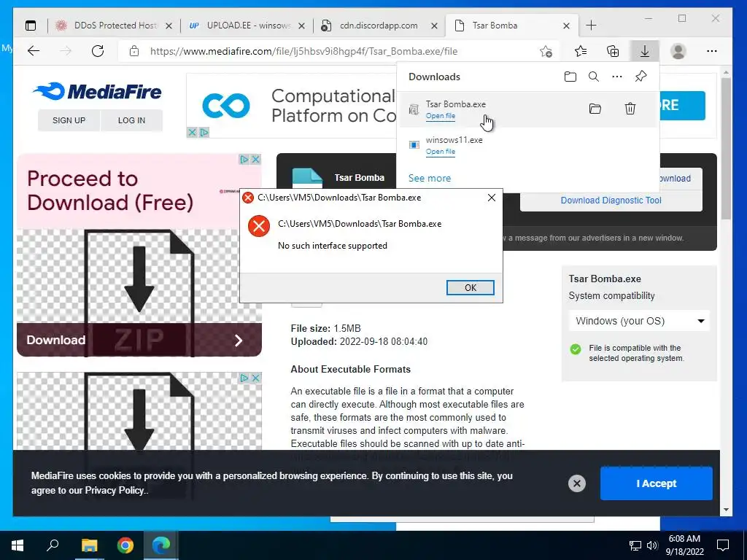This screenshot has width=747, height=560.
Task: Click the Microsoft Edge taskbar icon
Action: point(161,545)
